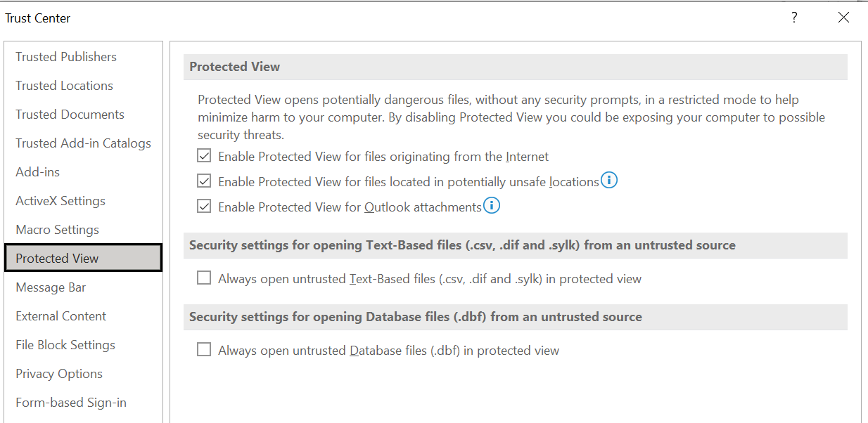Select Trusted Locations in sidebar

64,86
